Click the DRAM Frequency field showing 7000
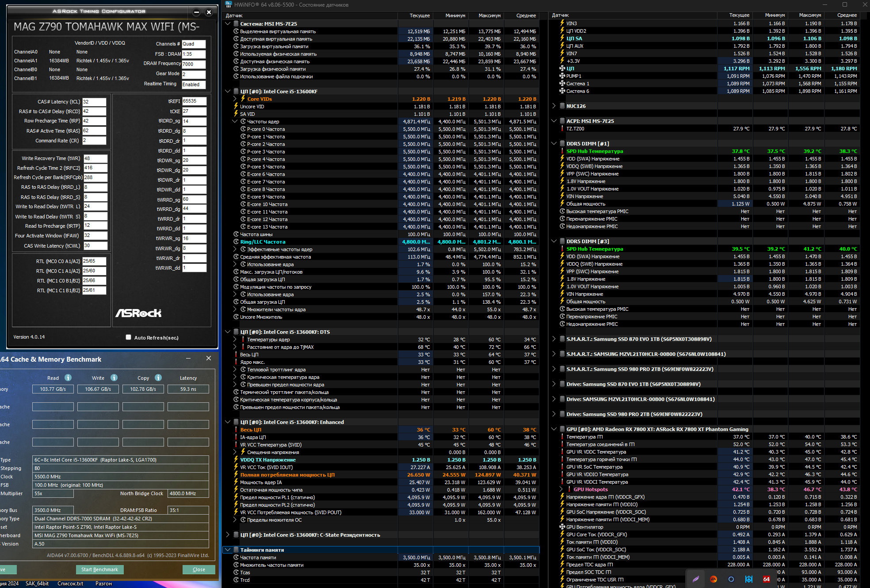The height and width of the screenshot is (588, 870). pos(194,64)
